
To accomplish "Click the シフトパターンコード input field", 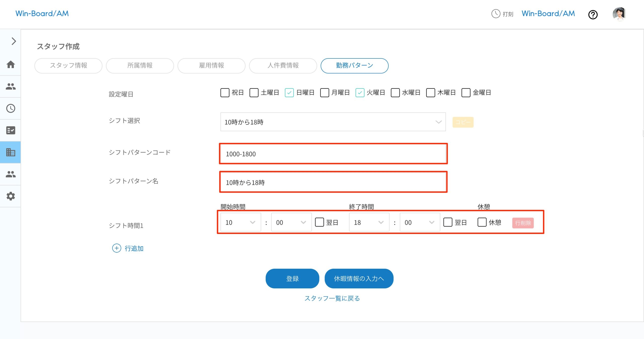I will tap(333, 154).
